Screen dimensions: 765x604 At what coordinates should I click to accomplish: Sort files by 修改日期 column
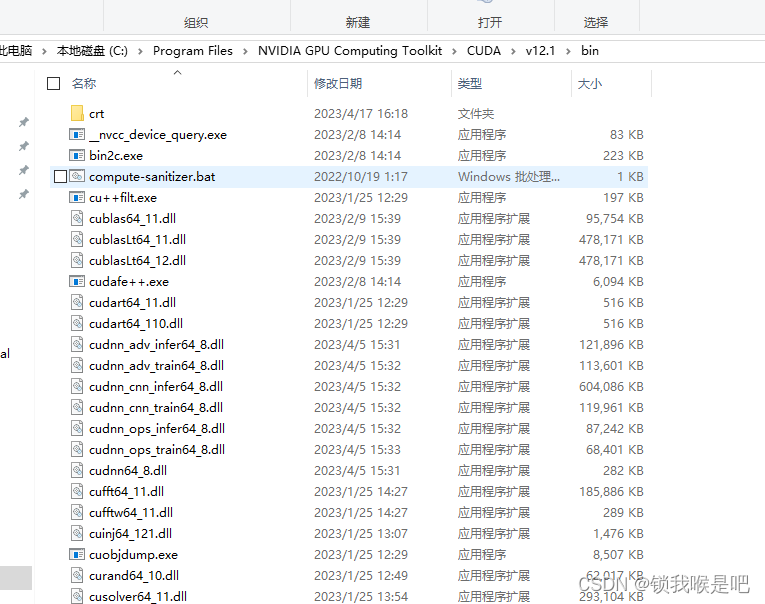pyautogui.click(x=338, y=83)
